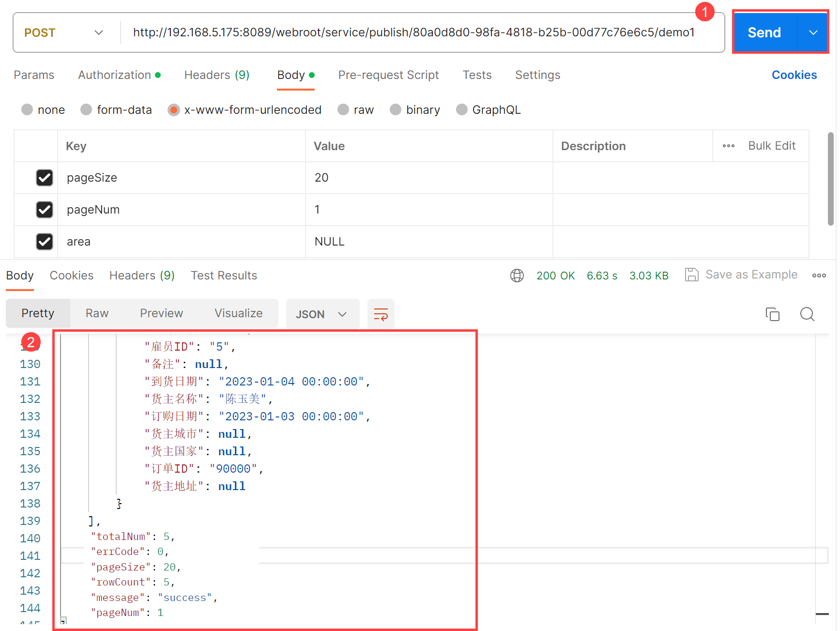Open the response Cookies tab

point(72,276)
